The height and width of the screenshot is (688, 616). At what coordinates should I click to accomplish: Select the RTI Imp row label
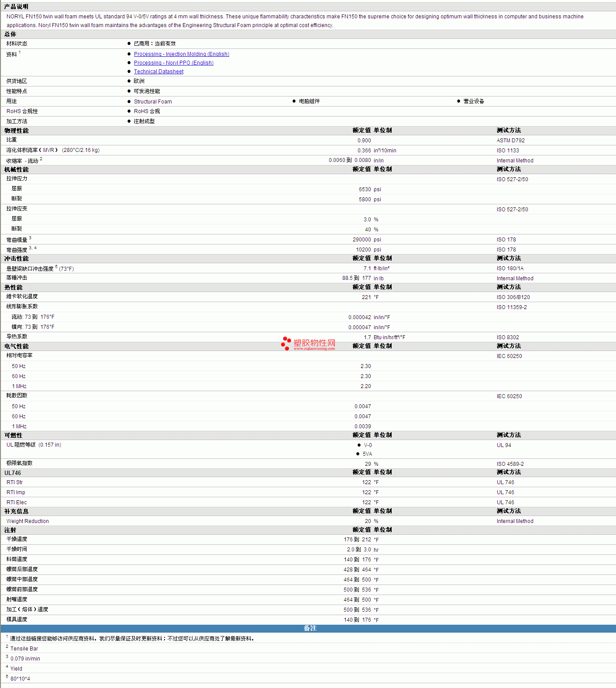pyautogui.click(x=16, y=492)
